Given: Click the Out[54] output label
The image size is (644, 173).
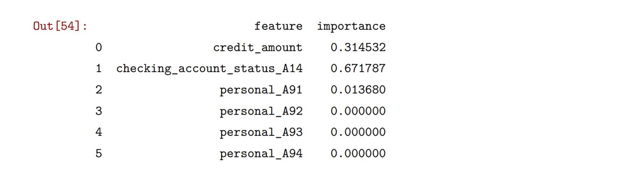Looking at the screenshot, I should (x=60, y=26).
